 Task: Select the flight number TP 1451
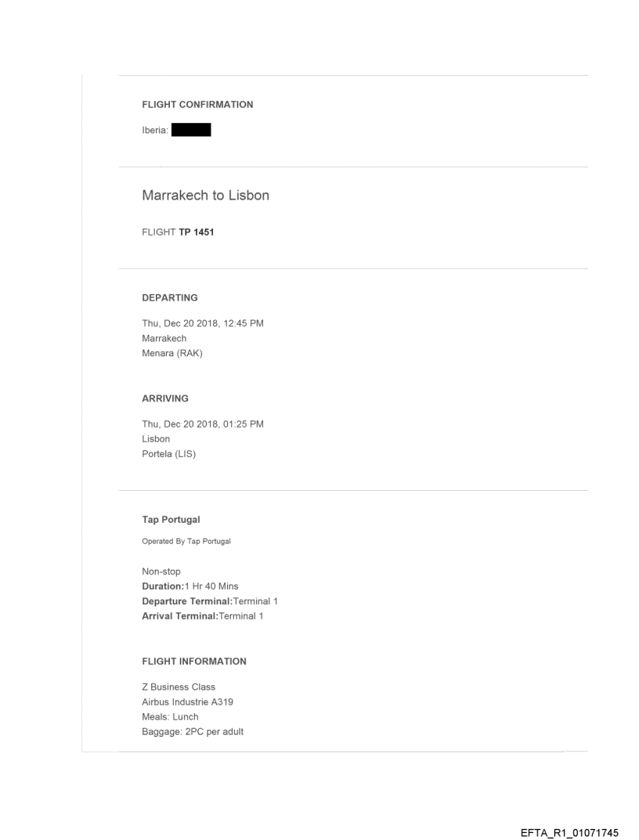(x=191, y=231)
